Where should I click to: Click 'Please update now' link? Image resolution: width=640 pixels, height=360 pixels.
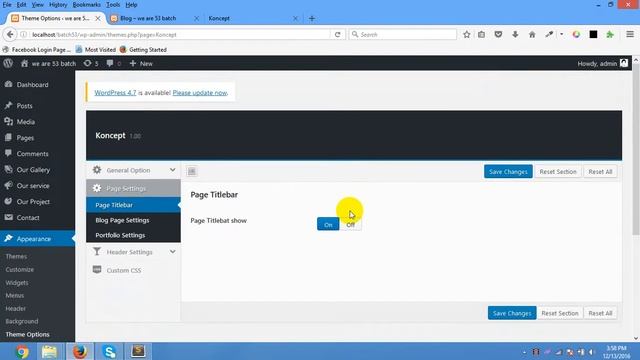(x=200, y=93)
